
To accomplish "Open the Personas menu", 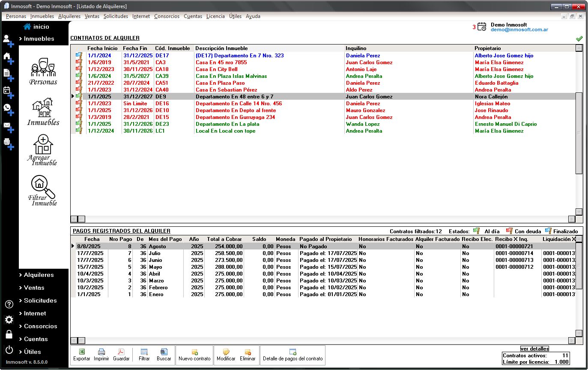I will [x=16, y=16].
